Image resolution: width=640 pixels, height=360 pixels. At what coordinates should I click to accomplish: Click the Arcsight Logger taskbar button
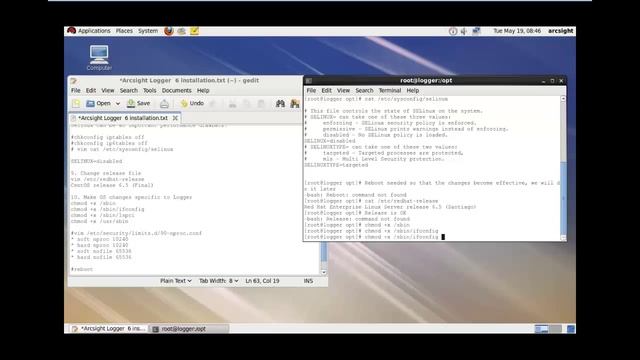pos(108,329)
